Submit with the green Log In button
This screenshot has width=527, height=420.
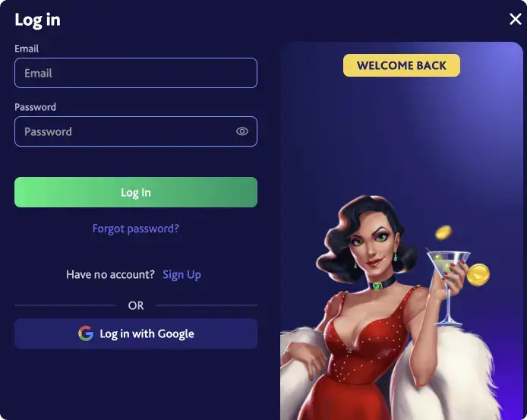click(136, 192)
